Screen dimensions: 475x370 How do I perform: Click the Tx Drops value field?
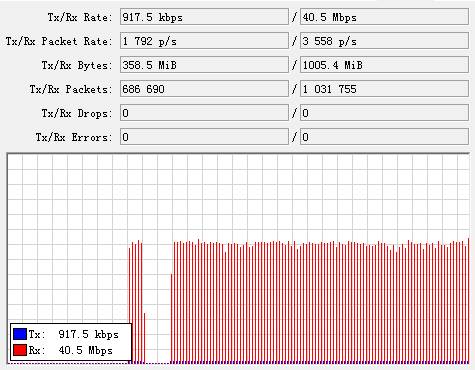(204, 113)
